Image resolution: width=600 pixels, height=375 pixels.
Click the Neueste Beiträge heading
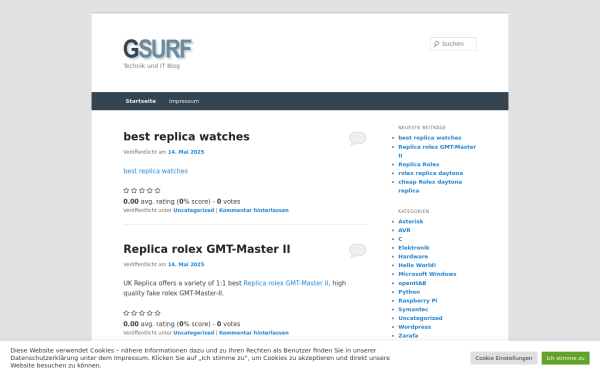[422, 127]
